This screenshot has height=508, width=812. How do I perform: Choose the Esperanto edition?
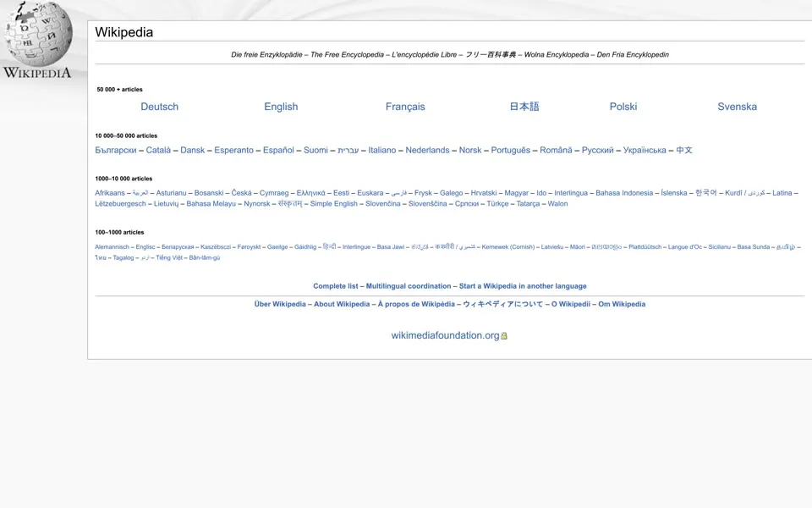tap(233, 151)
